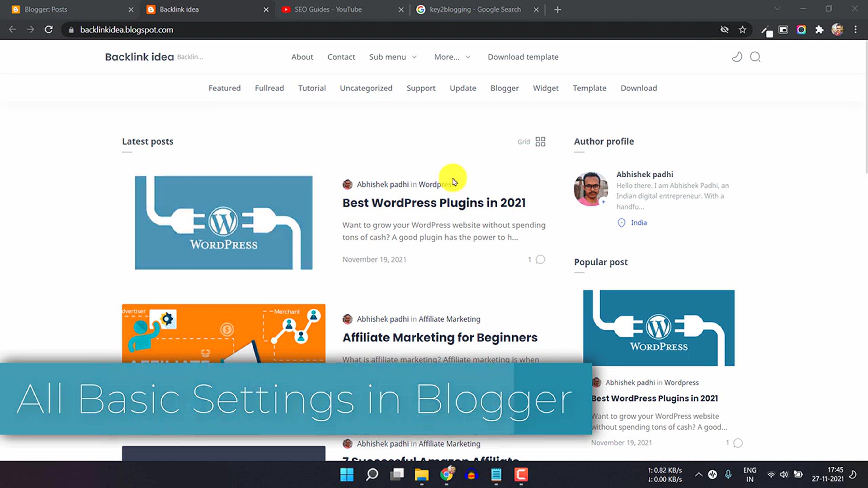Click the address bar URL
The image size is (868, 488).
[x=127, y=30]
